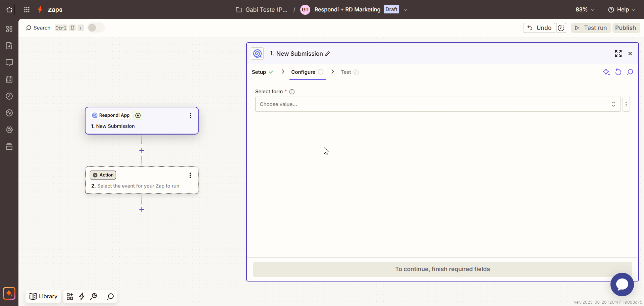Open the comments sidebar icon

pos(9,63)
